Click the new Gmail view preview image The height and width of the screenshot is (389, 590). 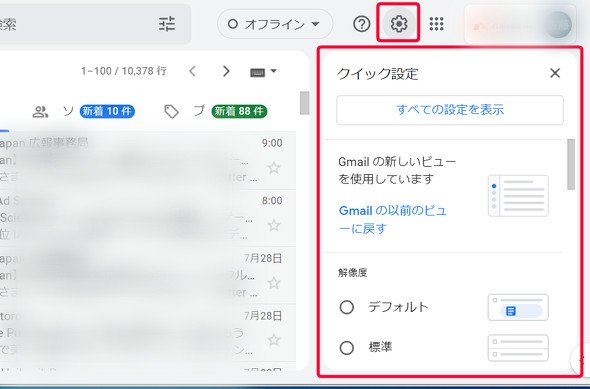pos(518,196)
